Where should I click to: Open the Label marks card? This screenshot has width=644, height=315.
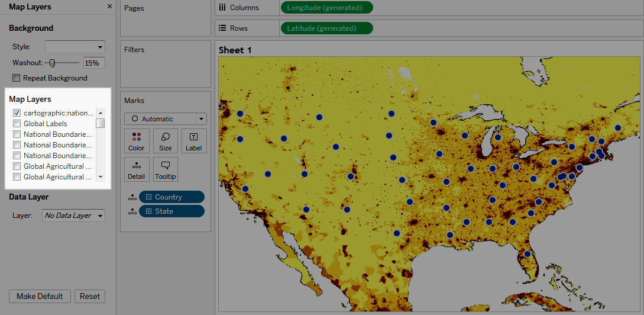click(194, 141)
